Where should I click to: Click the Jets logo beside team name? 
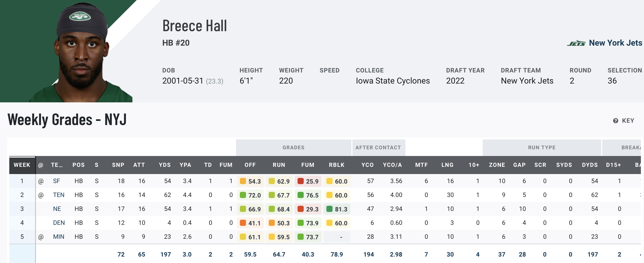576,43
